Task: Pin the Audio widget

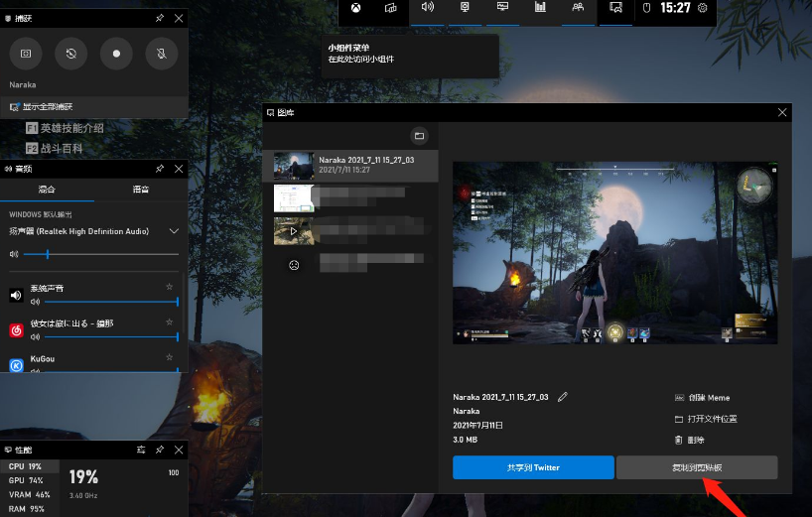Action: pos(160,169)
